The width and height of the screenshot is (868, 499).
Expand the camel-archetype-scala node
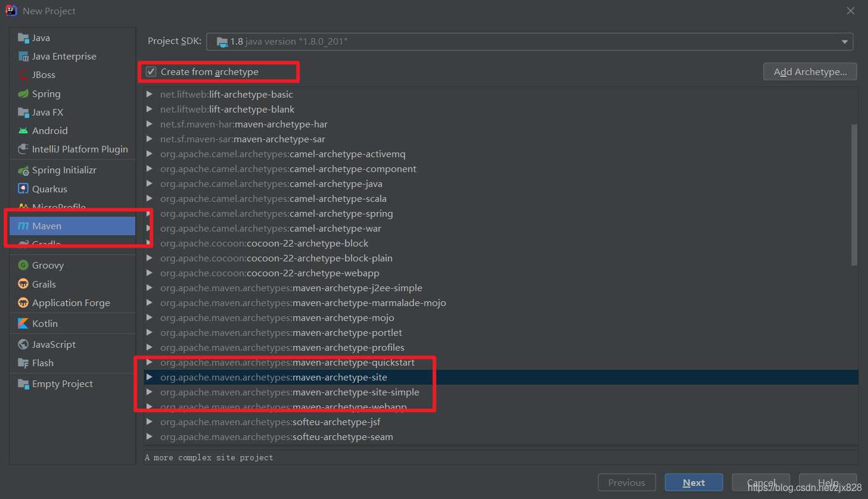pos(150,198)
